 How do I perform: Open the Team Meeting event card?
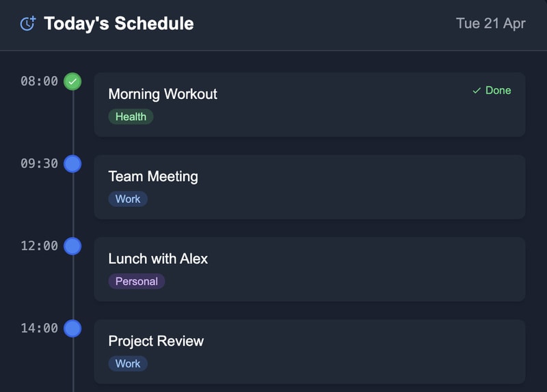tap(309, 186)
